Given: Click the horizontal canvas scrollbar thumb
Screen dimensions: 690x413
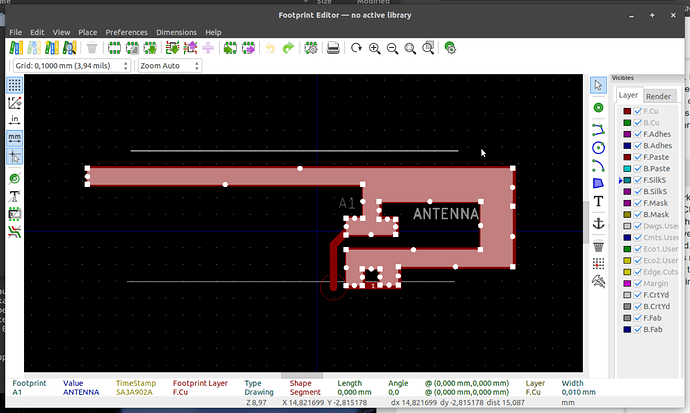Looking at the screenshot, I should tap(302, 376).
